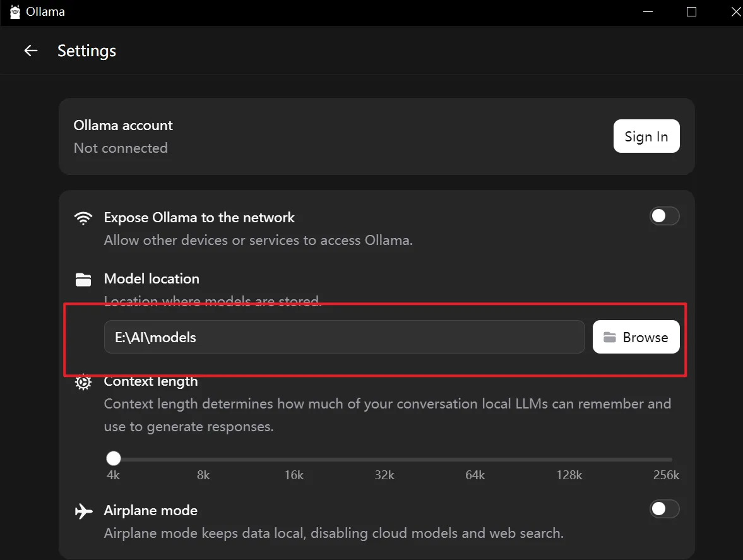Click the folder icon beside Model location
This screenshot has height=560, width=743.
(83, 279)
